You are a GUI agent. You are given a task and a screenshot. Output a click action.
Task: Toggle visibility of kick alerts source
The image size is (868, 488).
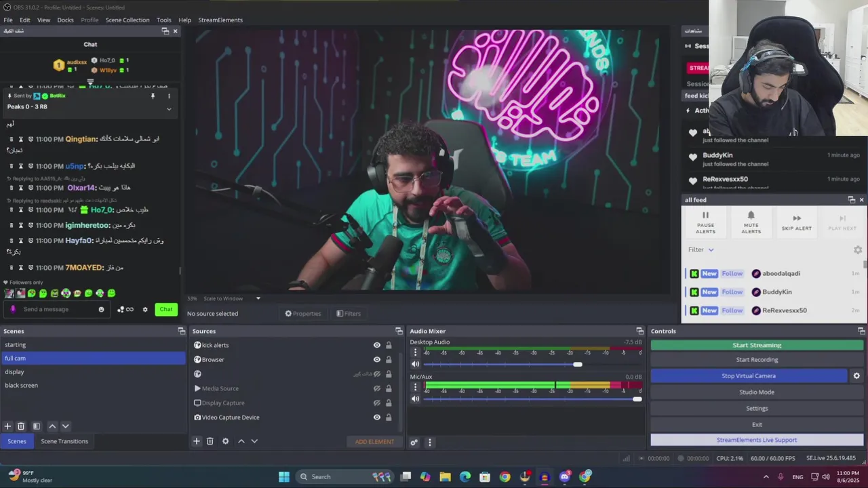[x=377, y=345]
